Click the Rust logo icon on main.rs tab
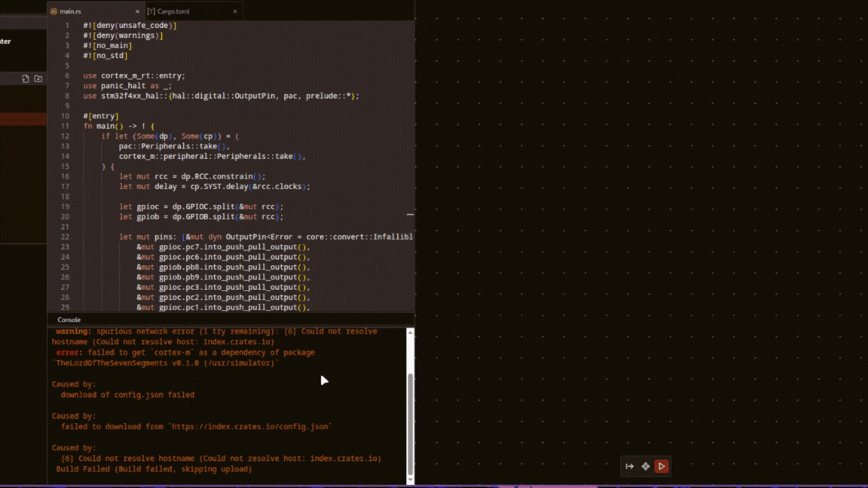 (x=54, y=11)
